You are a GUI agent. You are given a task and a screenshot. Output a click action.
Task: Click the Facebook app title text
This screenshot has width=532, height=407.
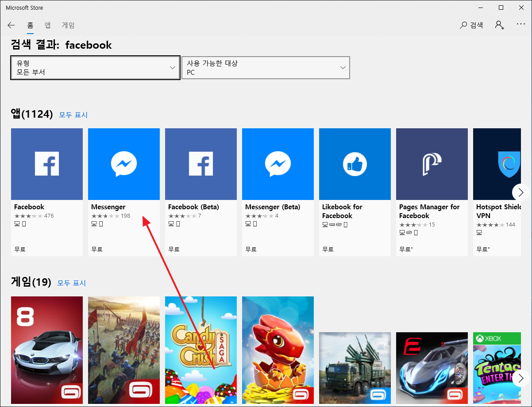[29, 207]
